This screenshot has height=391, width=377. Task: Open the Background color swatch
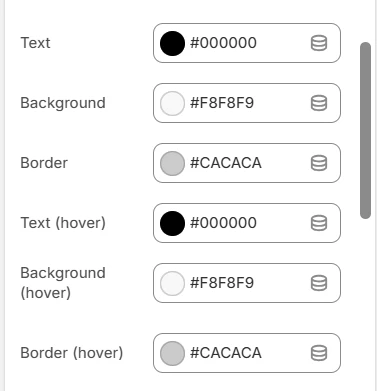click(x=172, y=103)
